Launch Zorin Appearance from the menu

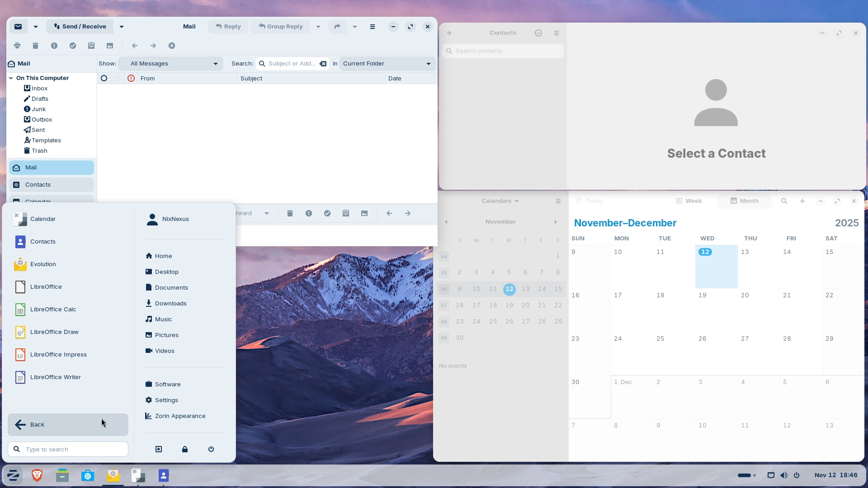click(180, 416)
